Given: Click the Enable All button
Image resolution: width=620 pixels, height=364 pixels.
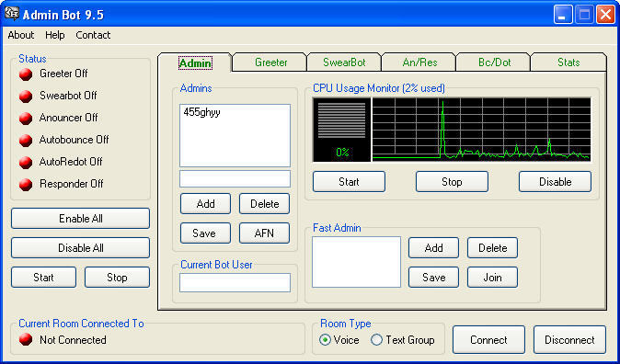Looking at the screenshot, I should pos(81,219).
